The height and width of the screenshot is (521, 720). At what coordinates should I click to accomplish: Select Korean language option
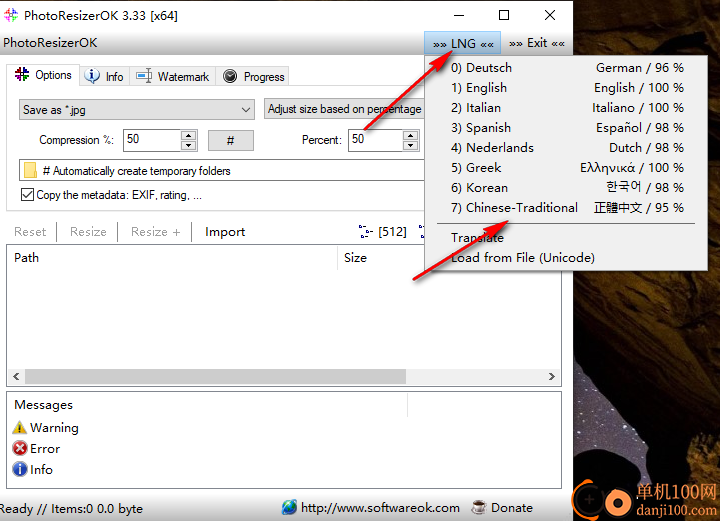[x=567, y=187]
